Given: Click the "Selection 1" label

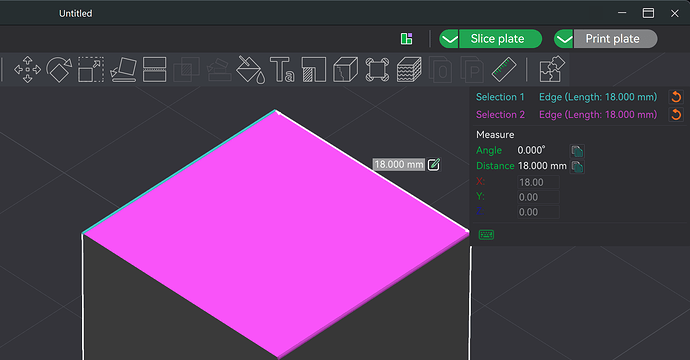Looking at the screenshot, I should (x=500, y=97).
